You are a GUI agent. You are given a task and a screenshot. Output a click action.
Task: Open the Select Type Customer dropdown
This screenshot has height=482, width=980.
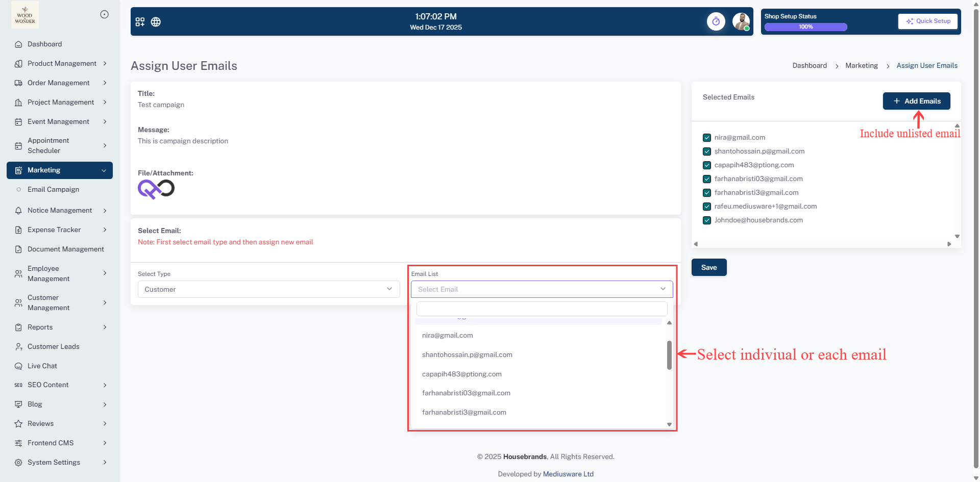268,289
